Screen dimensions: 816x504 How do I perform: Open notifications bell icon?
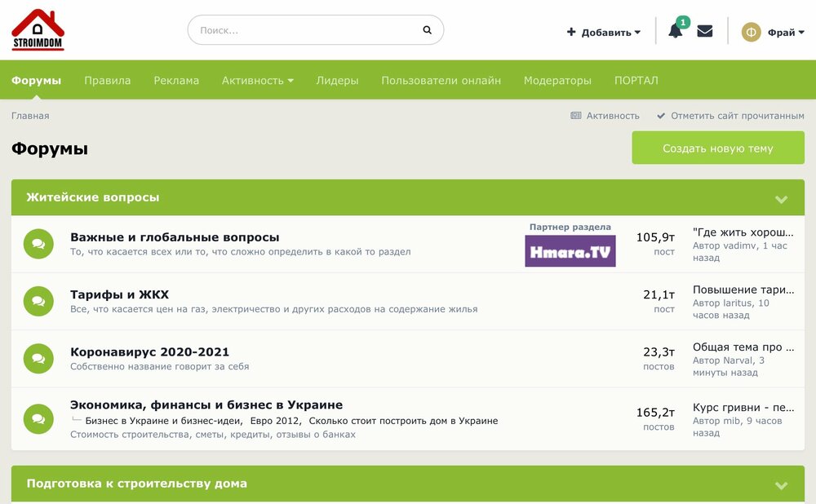click(x=675, y=32)
